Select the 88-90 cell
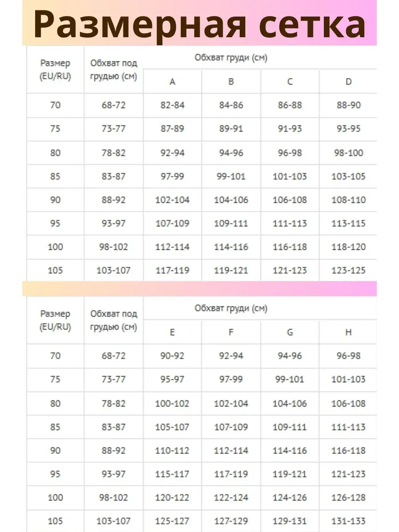 (x=348, y=106)
